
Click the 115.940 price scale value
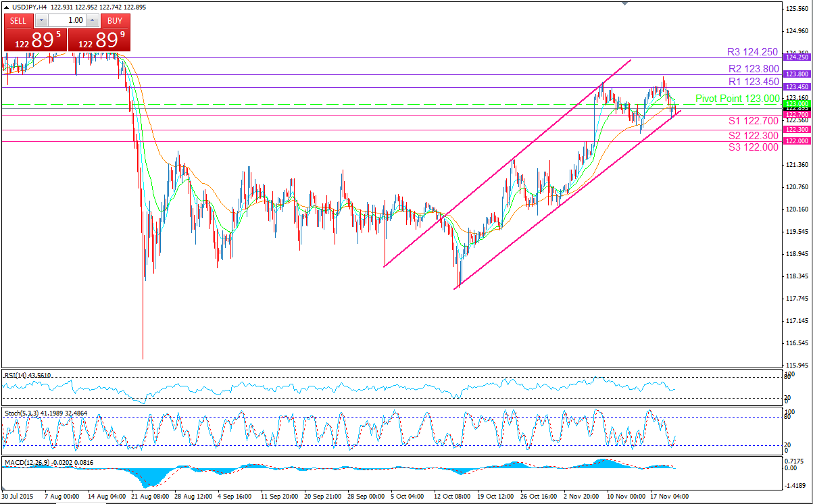click(x=798, y=365)
